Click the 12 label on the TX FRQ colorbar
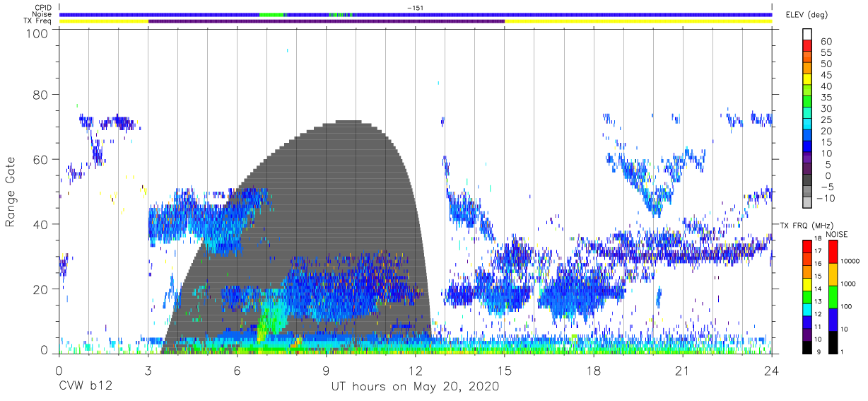 [x=817, y=315]
